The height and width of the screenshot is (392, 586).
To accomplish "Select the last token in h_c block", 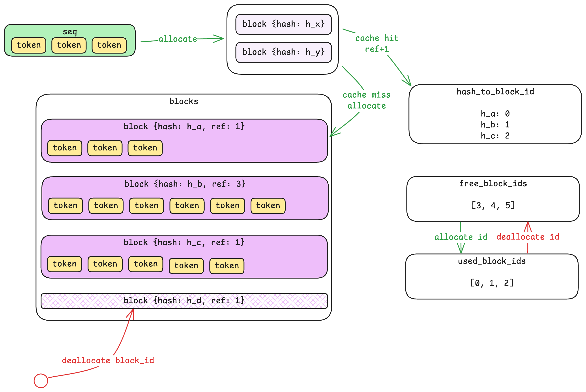I will (227, 266).
